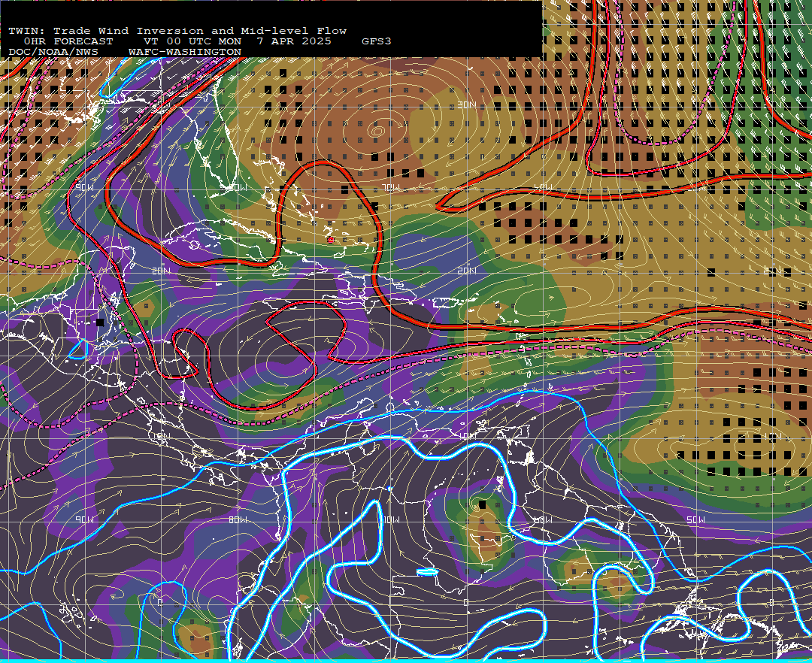Image resolution: width=812 pixels, height=663 pixels.
Task: Click the 'VT 00 UTC MON 7 APR 2025' valid time
Action: pos(237,41)
